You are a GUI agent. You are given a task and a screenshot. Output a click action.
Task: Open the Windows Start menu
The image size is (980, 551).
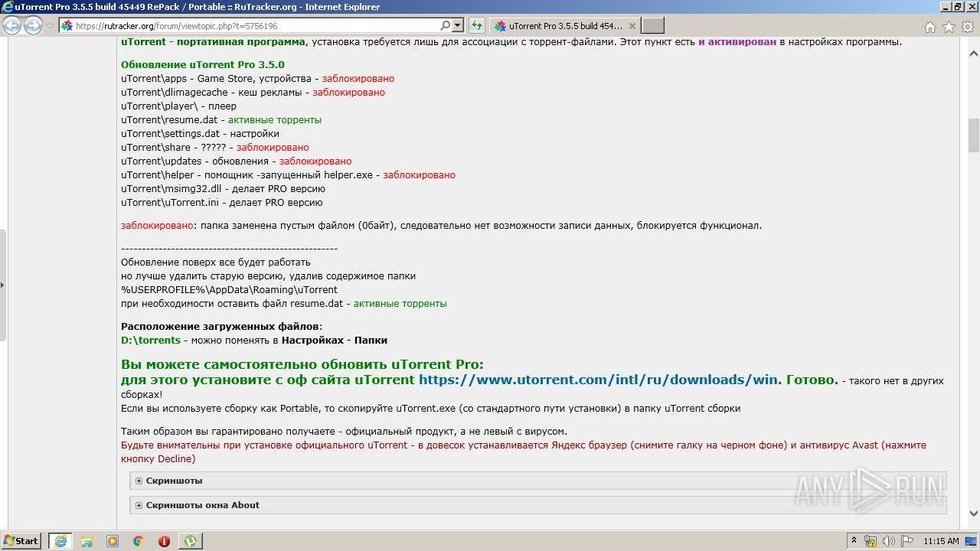point(21,540)
